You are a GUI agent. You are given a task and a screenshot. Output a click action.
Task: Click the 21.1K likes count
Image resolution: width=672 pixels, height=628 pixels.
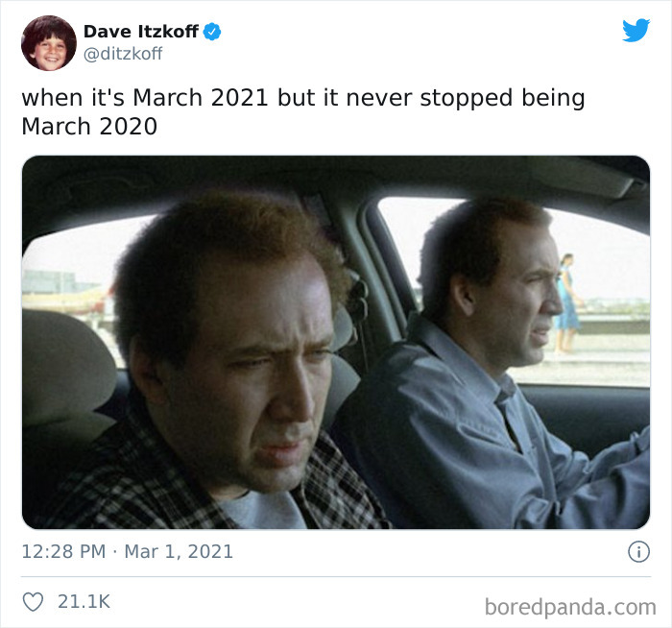84,602
